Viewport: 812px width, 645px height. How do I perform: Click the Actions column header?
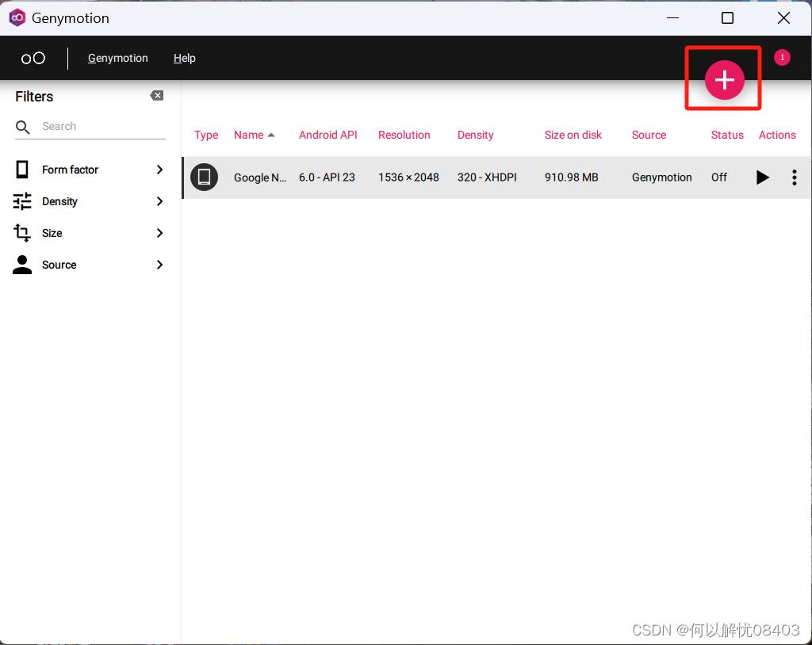pos(777,135)
